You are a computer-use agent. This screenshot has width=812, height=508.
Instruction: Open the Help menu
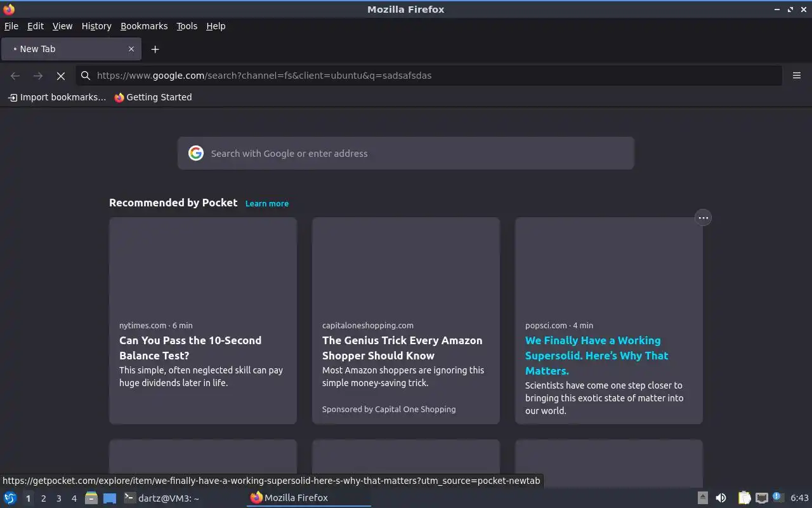(216, 26)
